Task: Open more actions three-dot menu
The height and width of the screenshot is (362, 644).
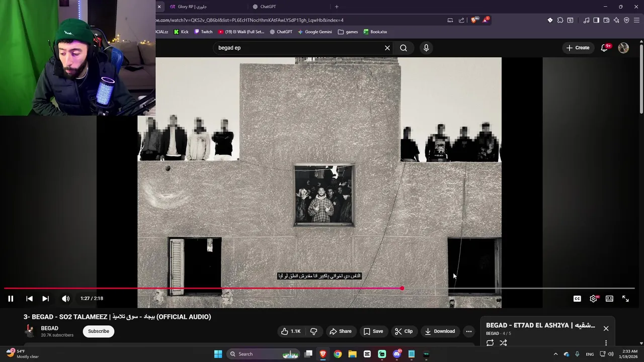Action: 469,331
